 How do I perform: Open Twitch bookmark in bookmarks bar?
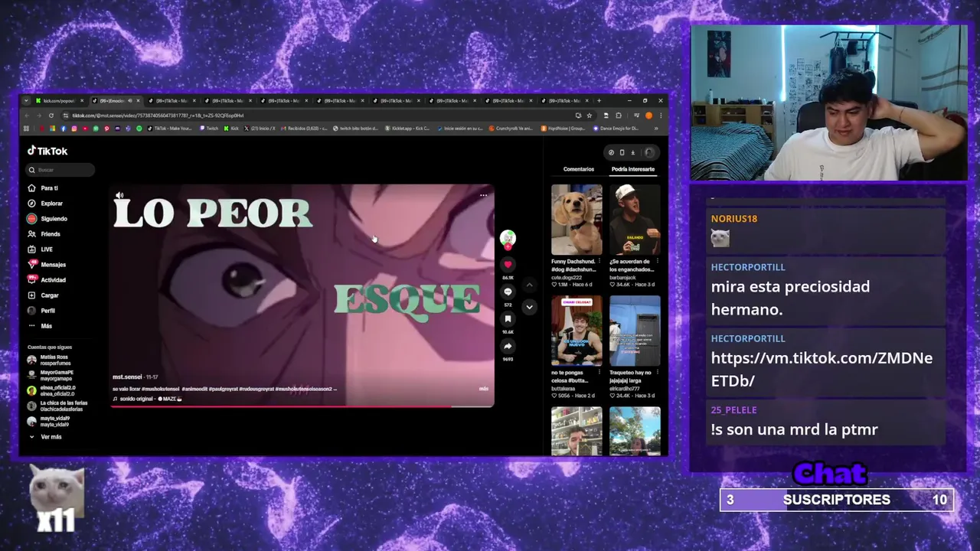(x=210, y=129)
